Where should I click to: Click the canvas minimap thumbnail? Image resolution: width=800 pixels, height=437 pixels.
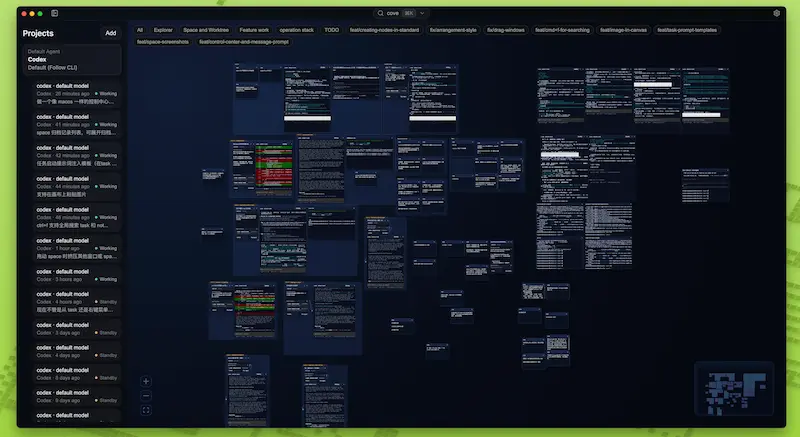click(x=734, y=391)
